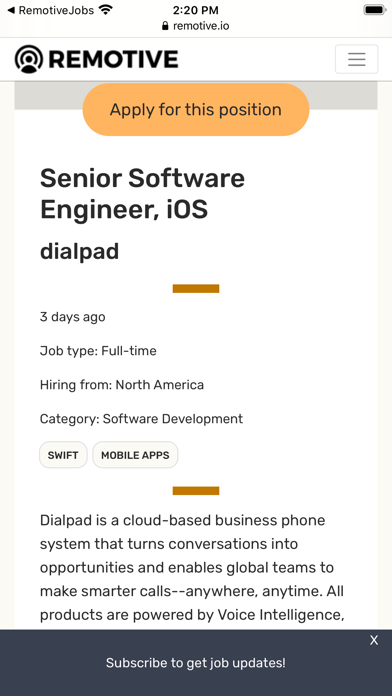
Task: Tap the lock icon beside remotive.io
Action: pyautogui.click(x=166, y=26)
